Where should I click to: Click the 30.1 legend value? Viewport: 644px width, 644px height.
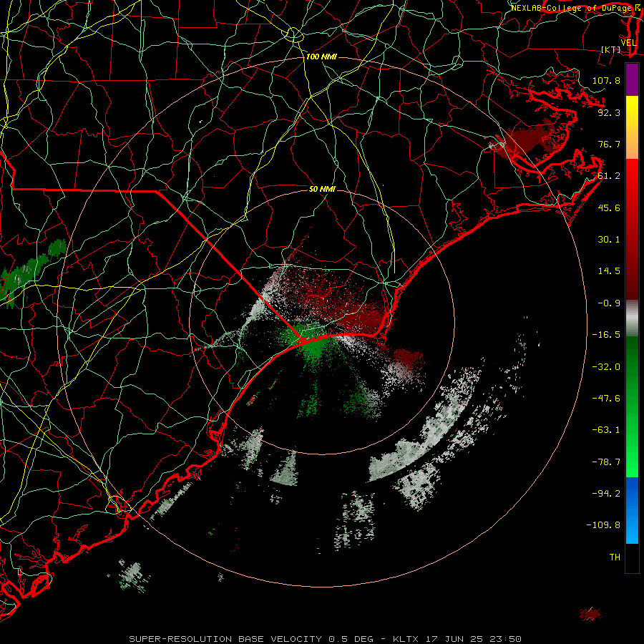coord(609,240)
